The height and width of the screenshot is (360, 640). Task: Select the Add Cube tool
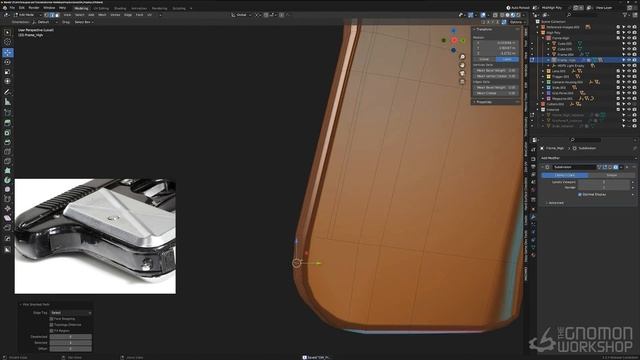coord(7,113)
